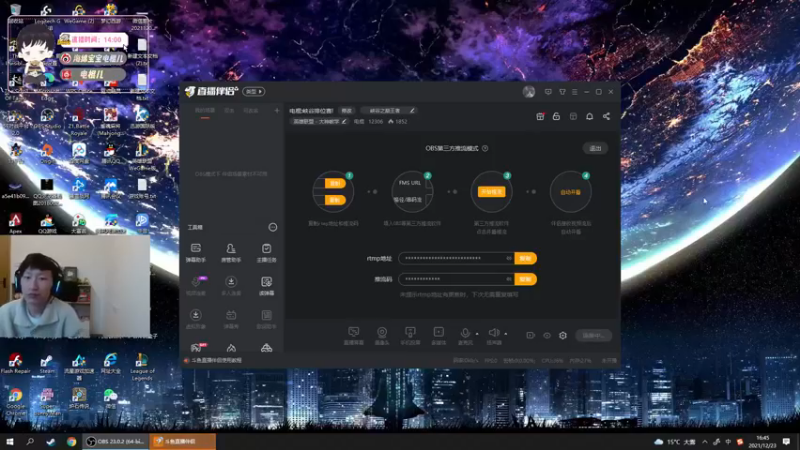Viewport: 800px width, 450px height.
Task: Click the orange button inside step 3 circle
Action: click(x=491, y=192)
